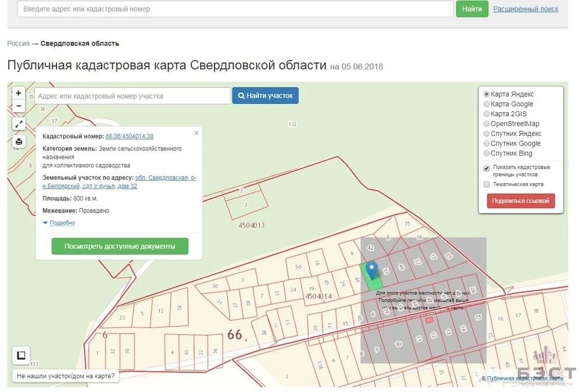The image size is (582, 392).
Task: Open Публичная кадастровая карта attribution link
Action: 524,378
